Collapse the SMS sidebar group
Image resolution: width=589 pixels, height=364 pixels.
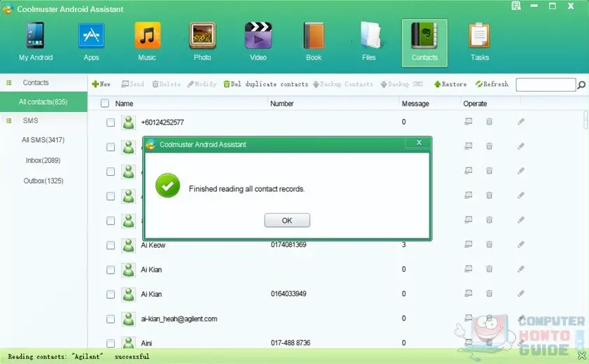coord(9,120)
